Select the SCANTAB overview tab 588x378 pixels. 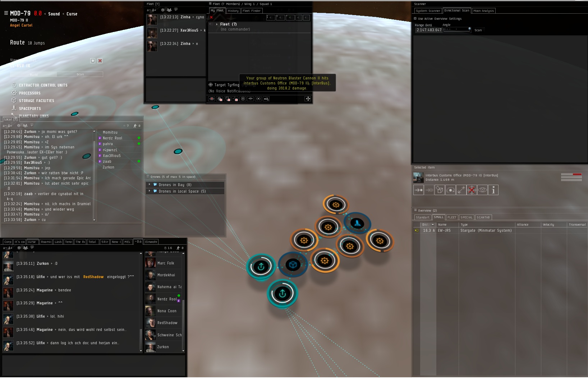click(x=483, y=217)
